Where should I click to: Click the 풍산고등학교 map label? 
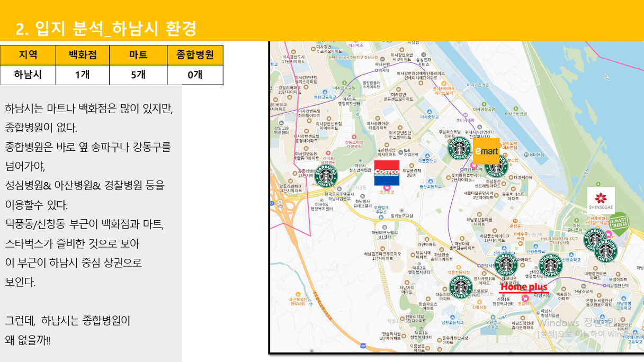click(x=430, y=186)
